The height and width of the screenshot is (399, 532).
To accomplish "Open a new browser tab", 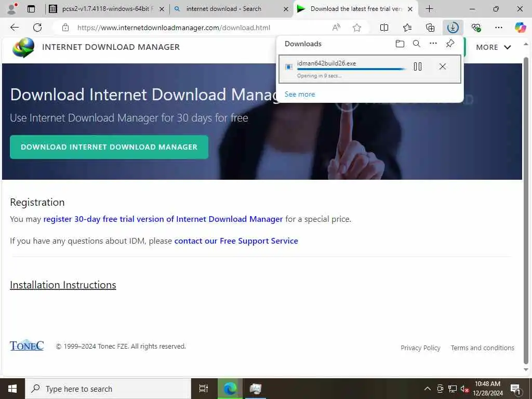I will pos(429,9).
